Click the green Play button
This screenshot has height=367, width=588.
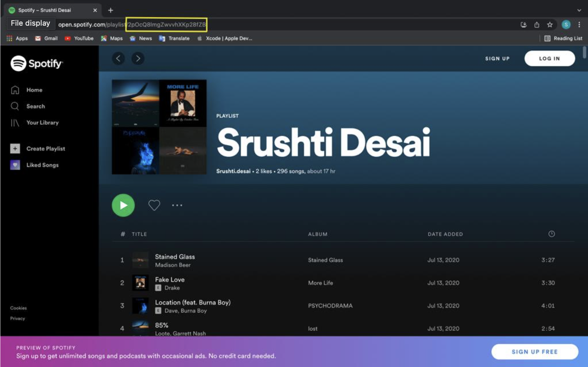click(x=123, y=205)
